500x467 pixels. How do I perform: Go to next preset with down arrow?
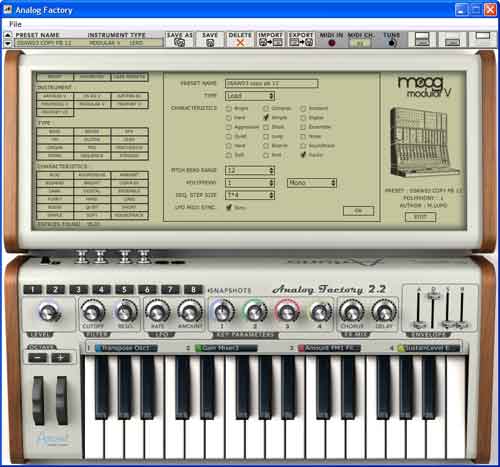(x=8, y=43)
